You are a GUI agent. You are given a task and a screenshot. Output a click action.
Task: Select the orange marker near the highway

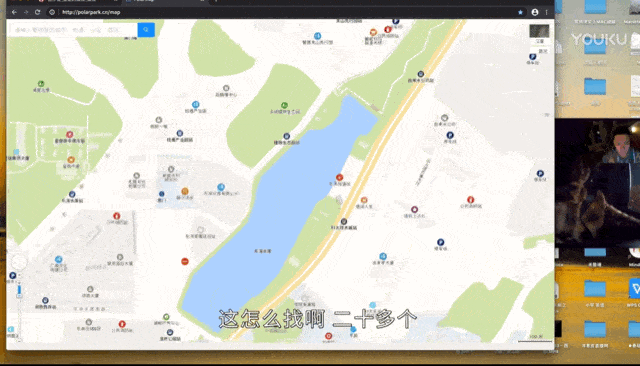364,200
